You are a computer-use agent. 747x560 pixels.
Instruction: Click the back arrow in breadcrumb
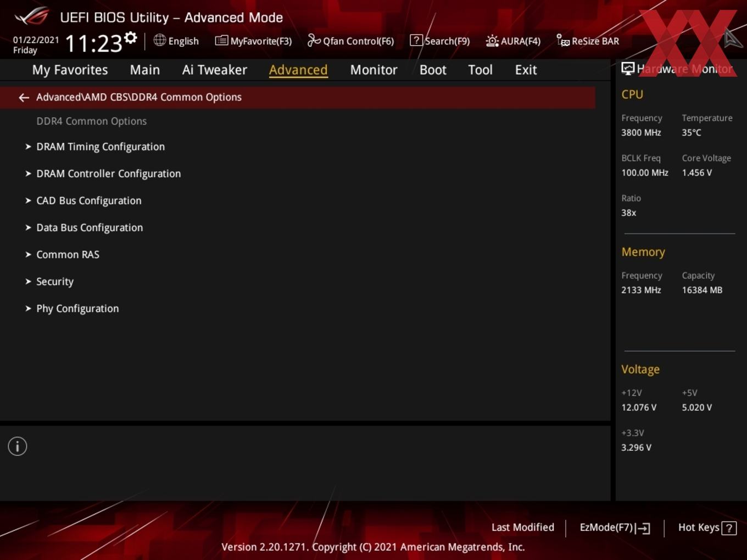pyautogui.click(x=24, y=98)
